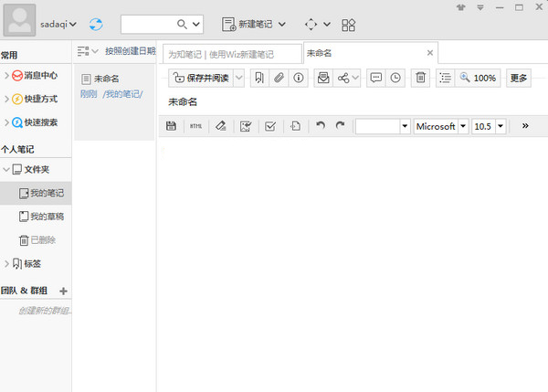Switch to the 为知笔记 tab
Viewport: 548px width, 392px height.
point(231,54)
